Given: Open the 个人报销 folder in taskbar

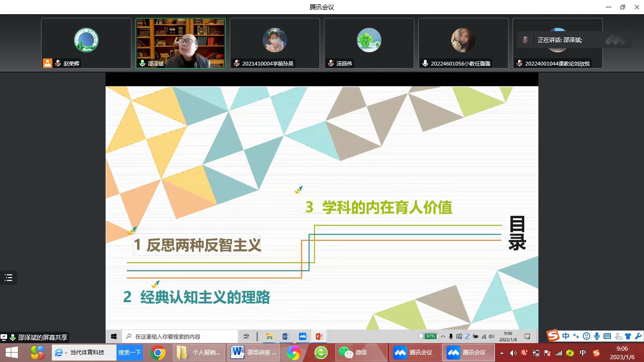Looking at the screenshot, I should pos(199,353).
